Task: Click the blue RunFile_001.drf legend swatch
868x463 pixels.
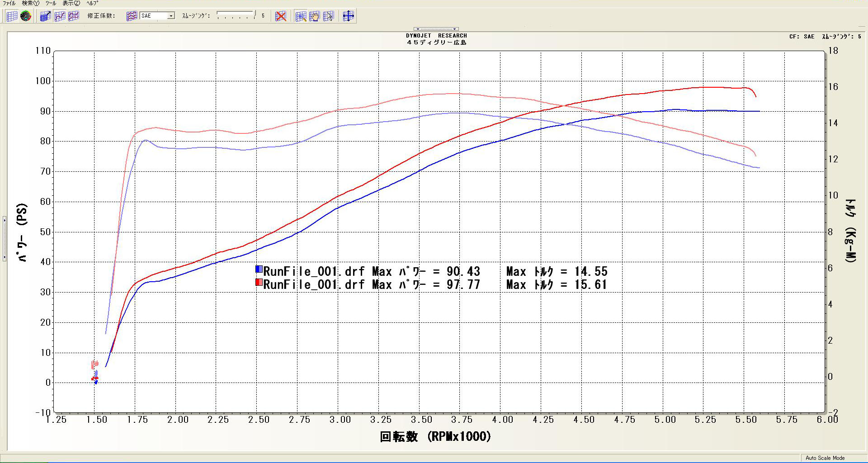Action: pyautogui.click(x=259, y=269)
